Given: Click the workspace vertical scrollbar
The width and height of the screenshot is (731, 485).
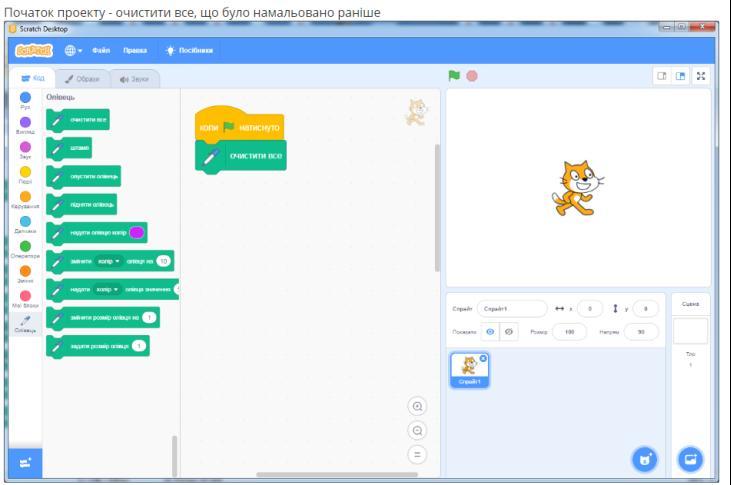Looking at the screenshot, I should 437,208.
